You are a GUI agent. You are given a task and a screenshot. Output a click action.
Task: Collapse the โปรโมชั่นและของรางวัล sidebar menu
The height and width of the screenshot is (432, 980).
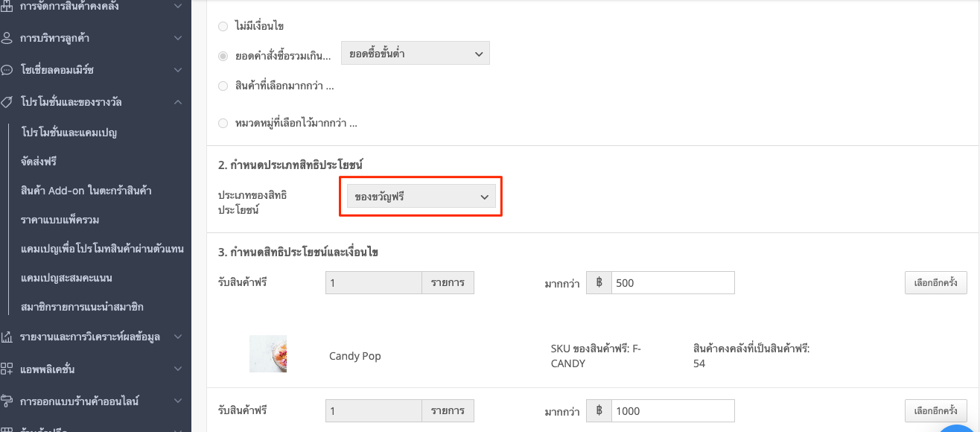177,102
